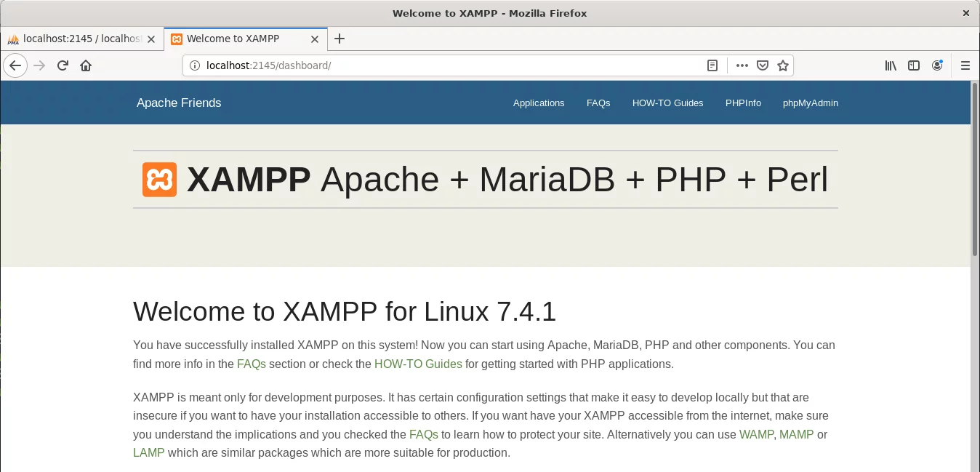Open the Firefox home page icon
The image size is (980, 472).
[86, 65]
